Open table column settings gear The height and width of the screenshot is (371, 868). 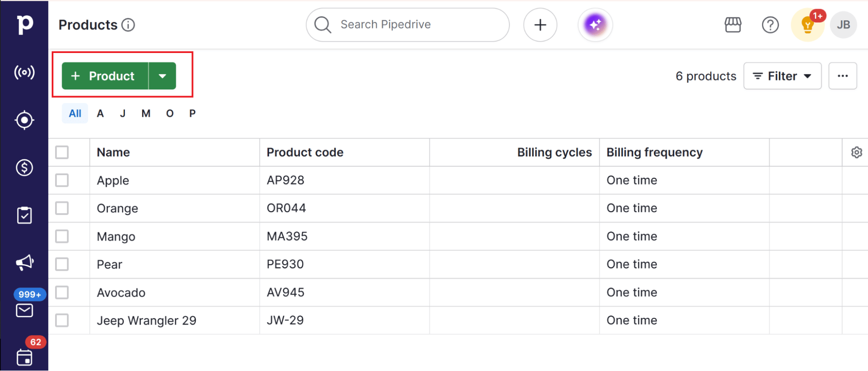[x=856, y=152]
